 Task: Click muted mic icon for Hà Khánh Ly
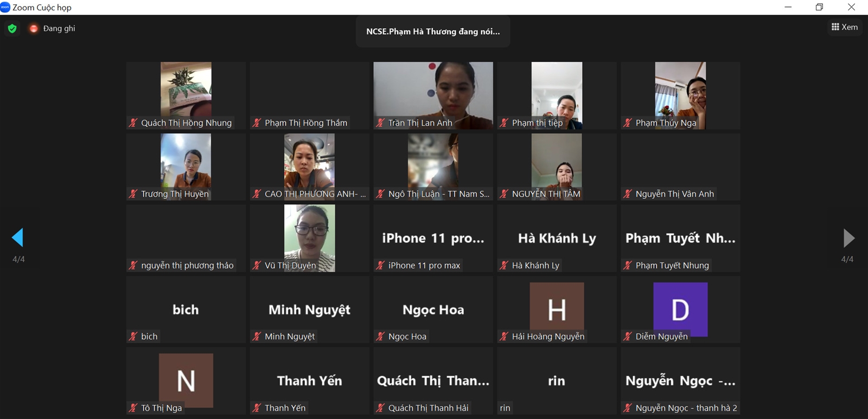(x=504, y=265)
